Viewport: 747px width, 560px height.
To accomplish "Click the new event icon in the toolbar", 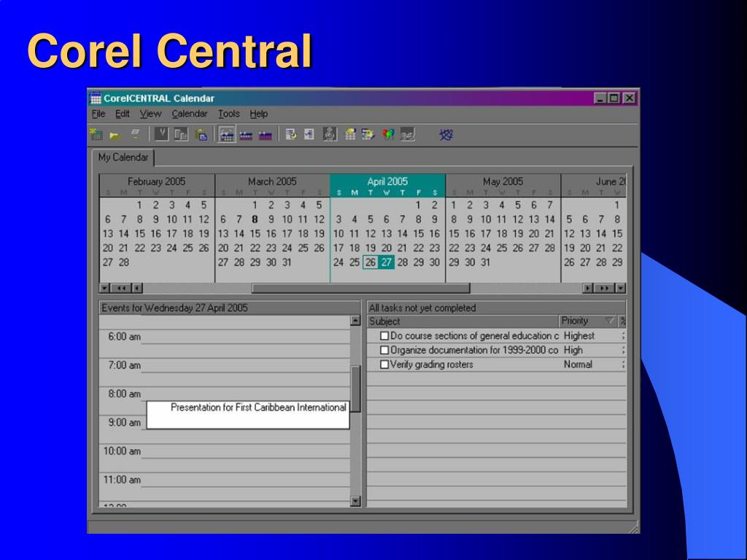I will 290,135.
